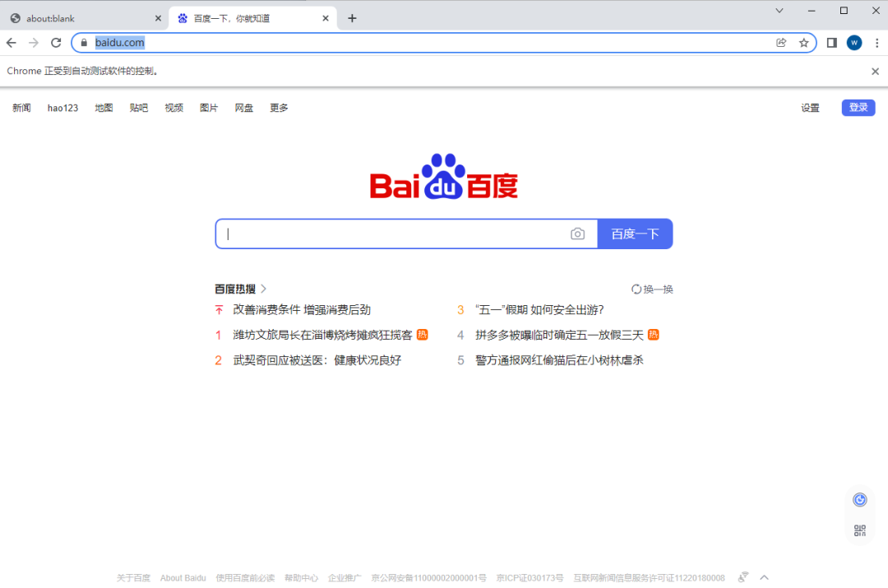
Task: Bookmark this tab with the star icon
Action: pos(803,43)
